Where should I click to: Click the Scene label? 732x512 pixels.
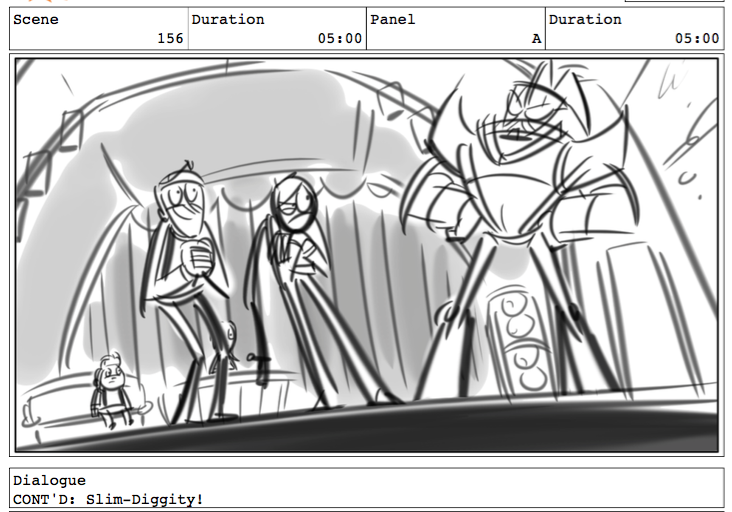36,20
